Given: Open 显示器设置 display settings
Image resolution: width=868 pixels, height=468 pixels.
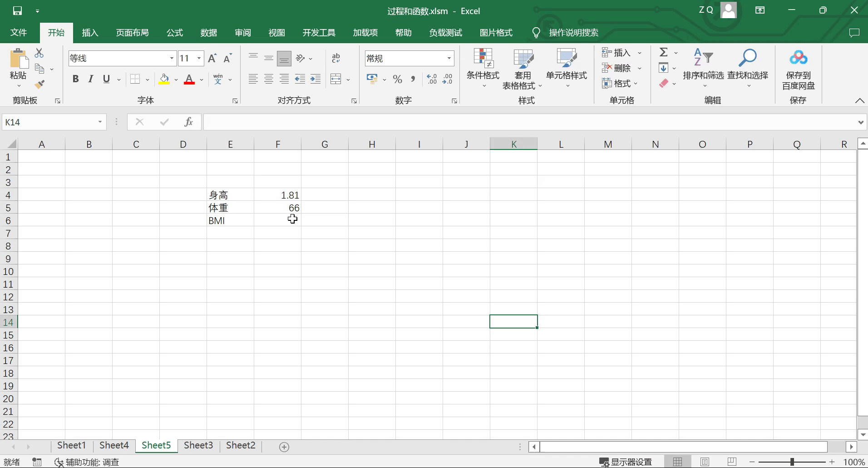Looking at the screenshot, I should click(626, 462).
